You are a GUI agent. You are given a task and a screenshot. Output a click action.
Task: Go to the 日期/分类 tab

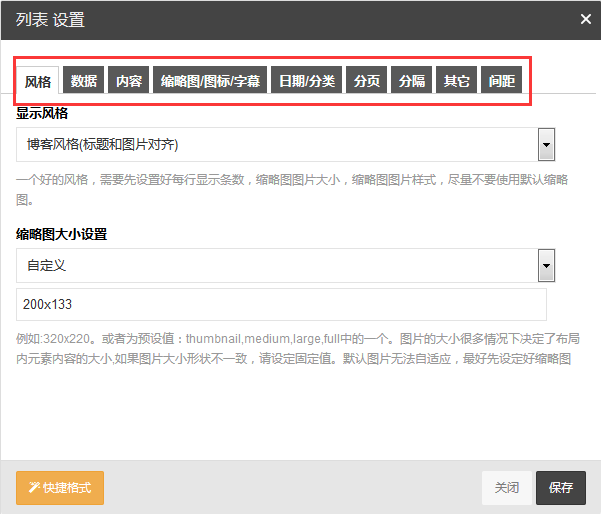[x=306, y=80]
